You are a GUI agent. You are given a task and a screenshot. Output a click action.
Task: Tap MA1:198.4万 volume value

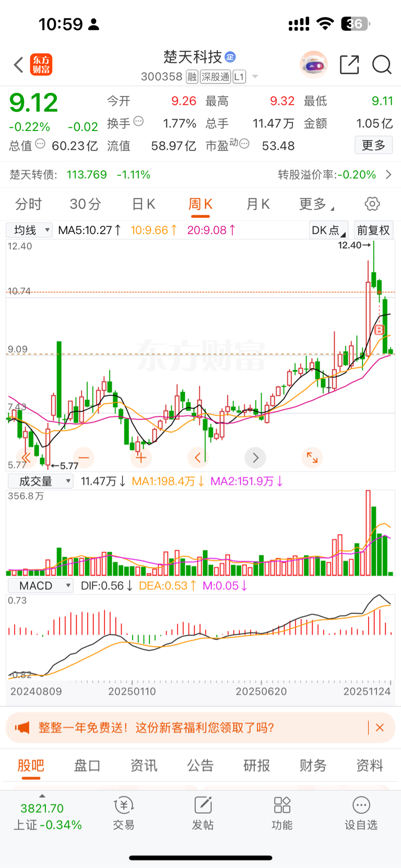pyautogui.click(x=167, y=482)
